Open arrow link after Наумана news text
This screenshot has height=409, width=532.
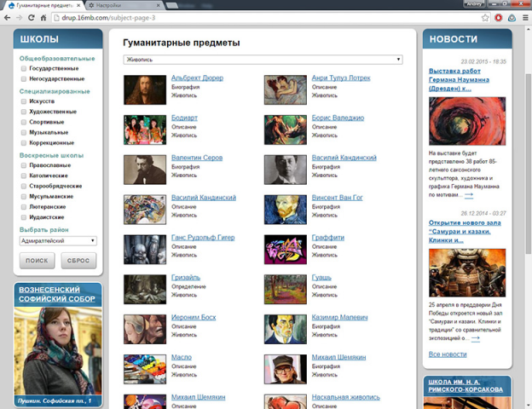pyautogui.click(x=469, y=195)
